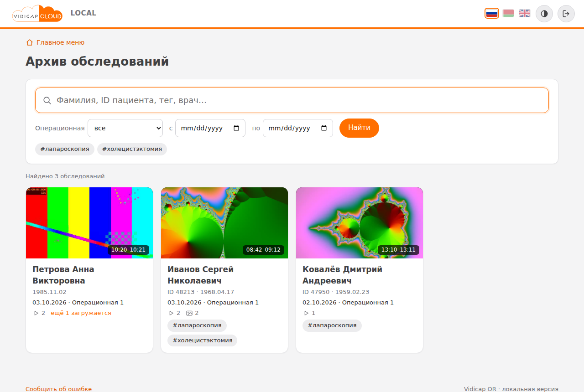This screenshot has width=584, height=392.
Task: Click 'ещё 1 загружается' status text
Action: click(x=81, y=313)
